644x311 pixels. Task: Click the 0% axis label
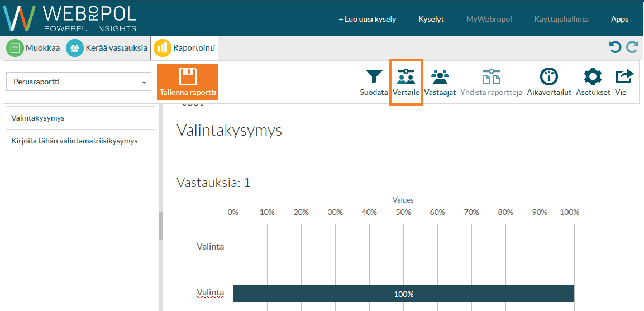[233, 212]
